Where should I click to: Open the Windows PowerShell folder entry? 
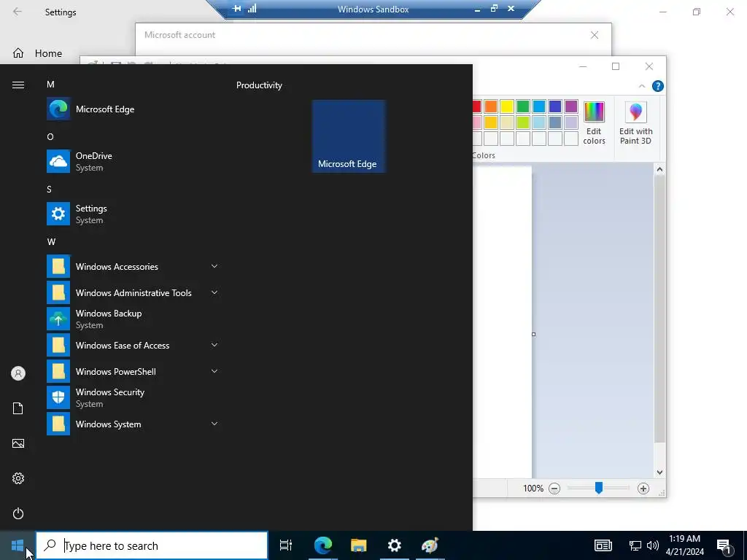(x=133, y=371)
